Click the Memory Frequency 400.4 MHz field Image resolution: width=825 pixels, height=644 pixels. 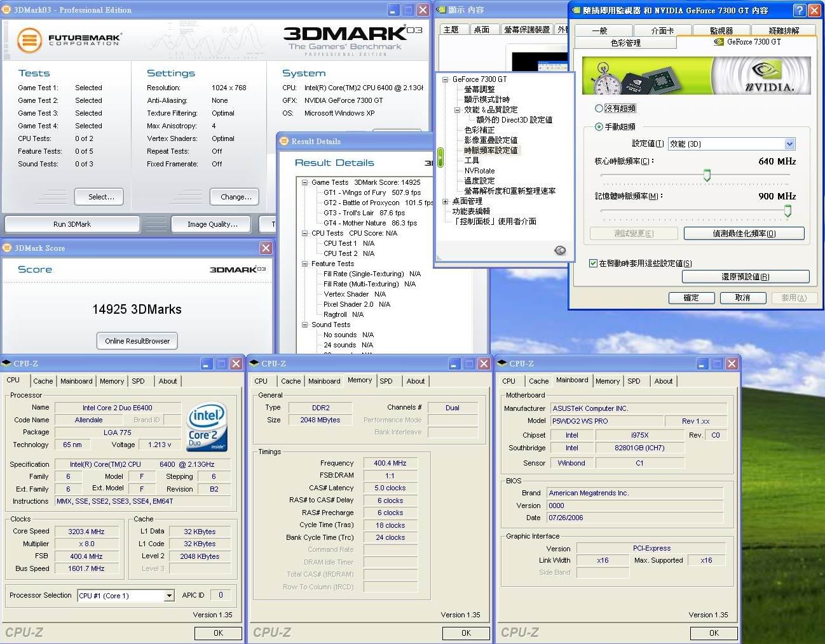click(390, 463)
